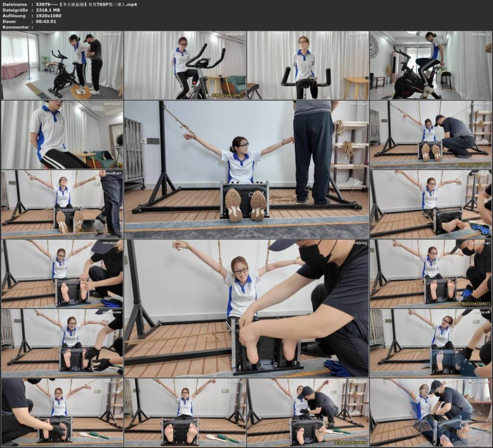
Task: Select the large frame stamped 00:13:50
Action: coord(246,170)
